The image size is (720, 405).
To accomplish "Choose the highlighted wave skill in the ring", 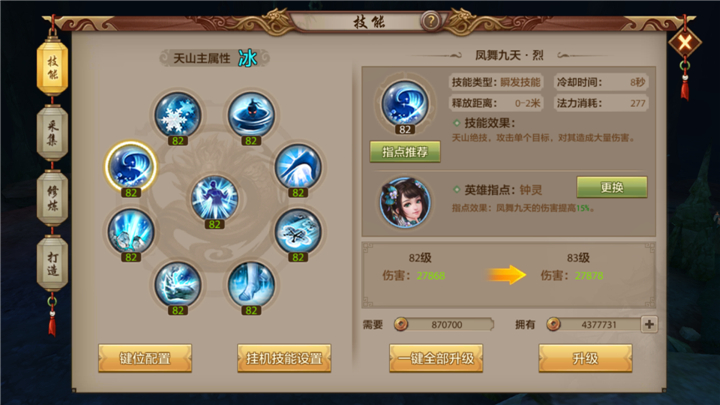I will point(131,166).
